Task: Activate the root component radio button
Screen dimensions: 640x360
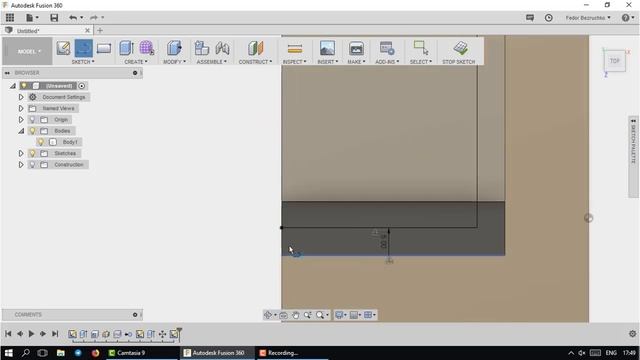Action: point(82,86)
